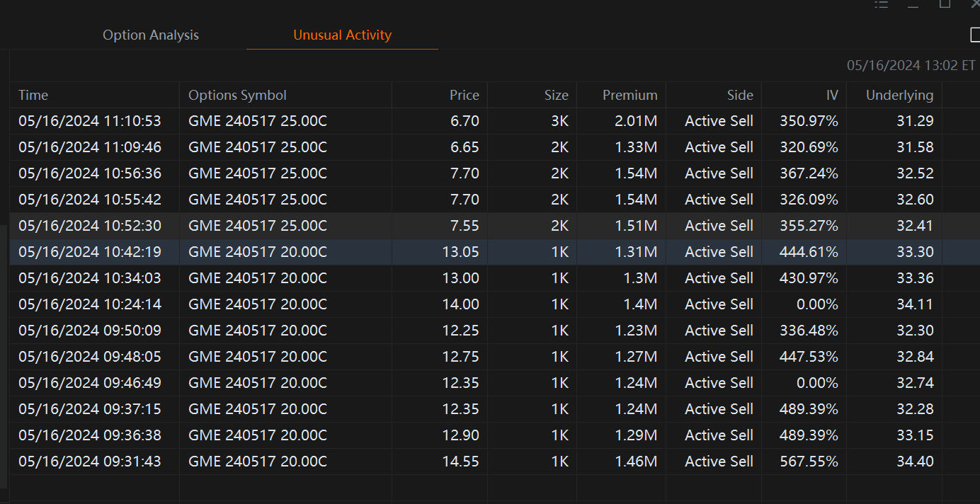The width and height of the screenshot is (980, 504).
Task: Sort by the Options Symbol column header
Action: tap(237, 95)
